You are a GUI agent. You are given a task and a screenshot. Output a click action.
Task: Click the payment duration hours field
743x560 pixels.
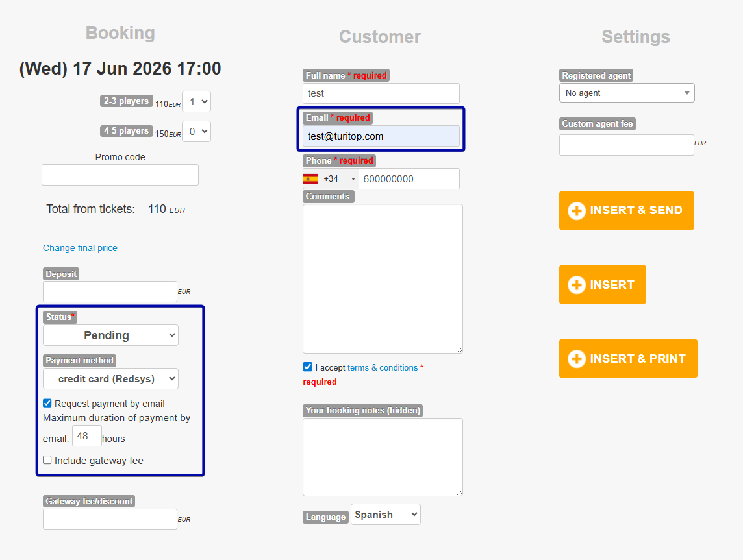[x=87, y=435]
